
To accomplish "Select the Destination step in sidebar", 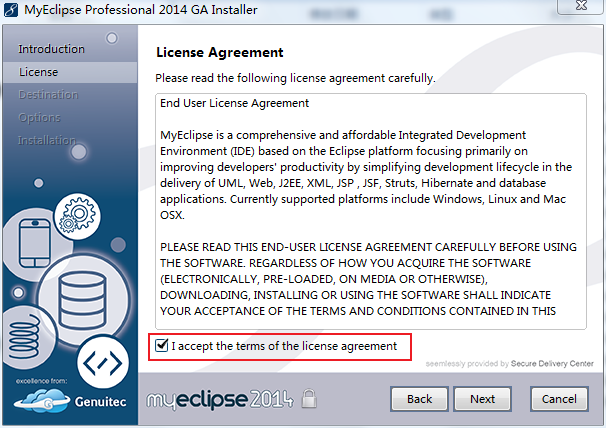I will point(48,95).
